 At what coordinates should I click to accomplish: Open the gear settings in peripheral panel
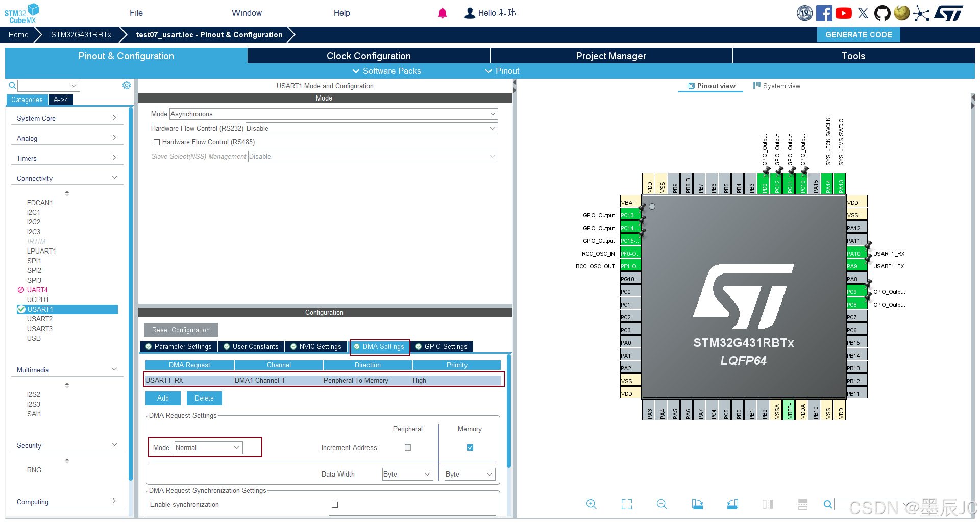pyautogui.click(x=127, y=85)
